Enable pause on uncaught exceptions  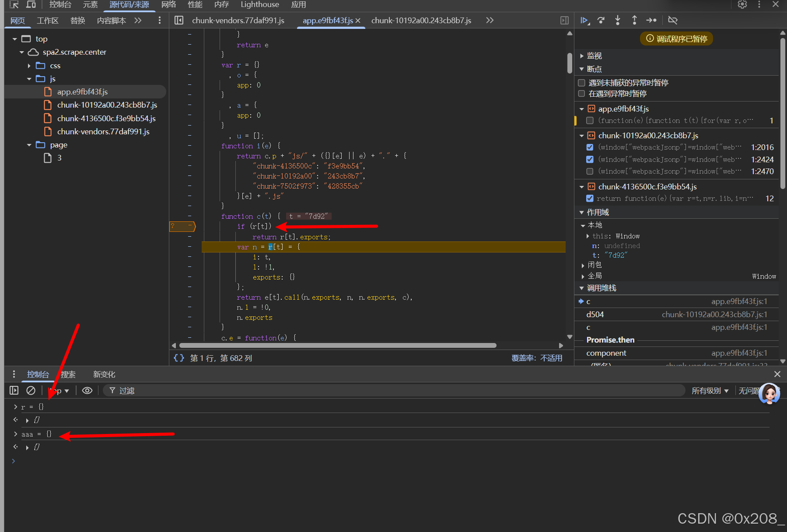581,83
